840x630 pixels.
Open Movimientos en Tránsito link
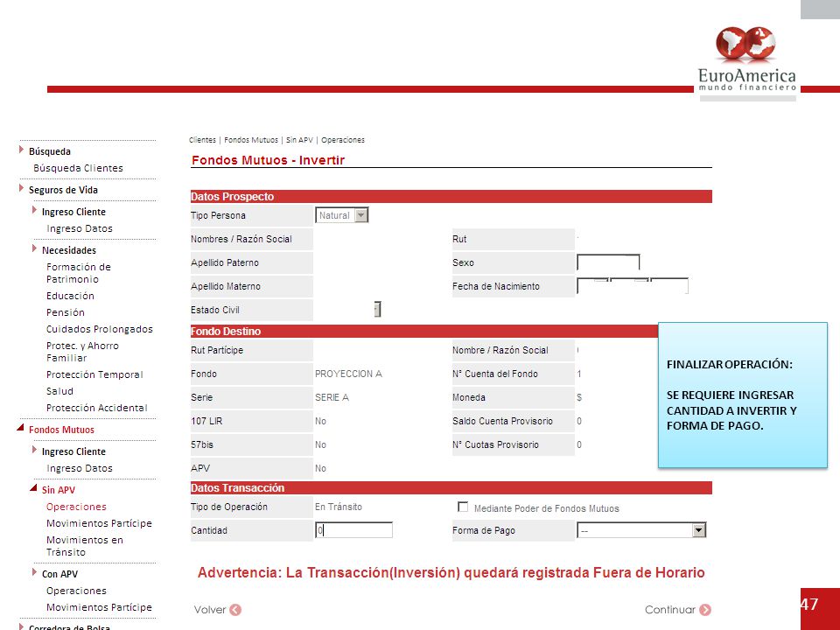click(x=85, y=546)
